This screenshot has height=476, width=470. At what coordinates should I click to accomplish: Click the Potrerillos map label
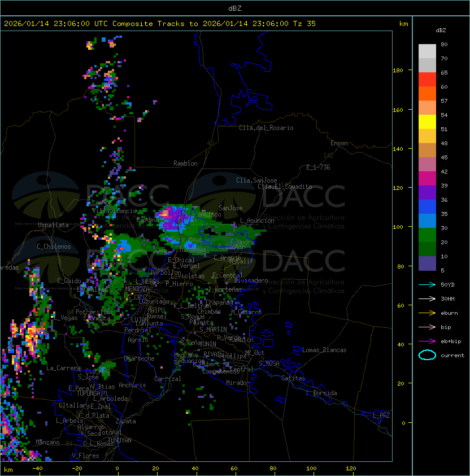[x=94, y=312]
